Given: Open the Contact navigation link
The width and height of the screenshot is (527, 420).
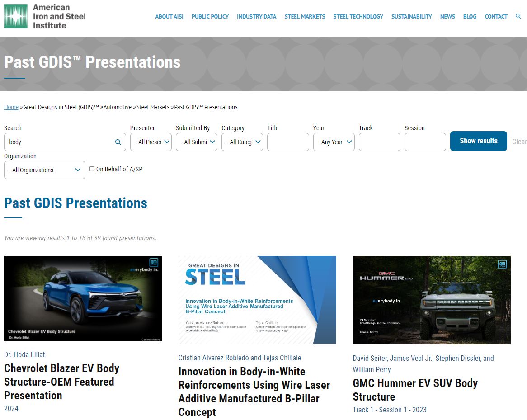Looking at the screenshot, I should 496,16.
